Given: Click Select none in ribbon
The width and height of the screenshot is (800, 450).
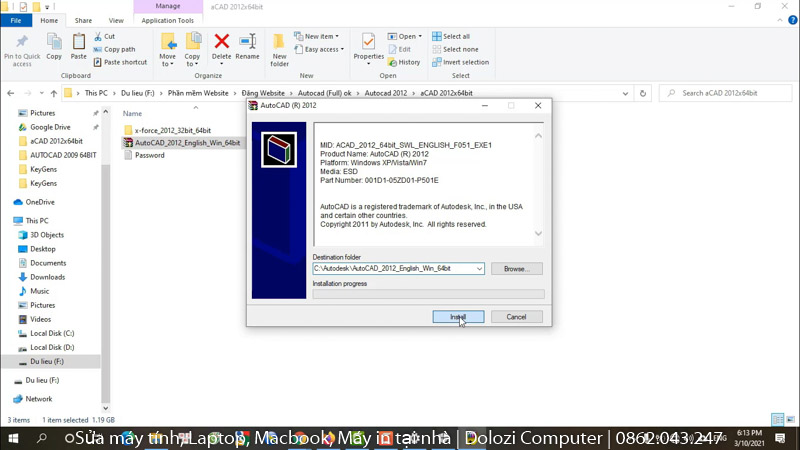Looking at the screenshot, I should (455, 49).
